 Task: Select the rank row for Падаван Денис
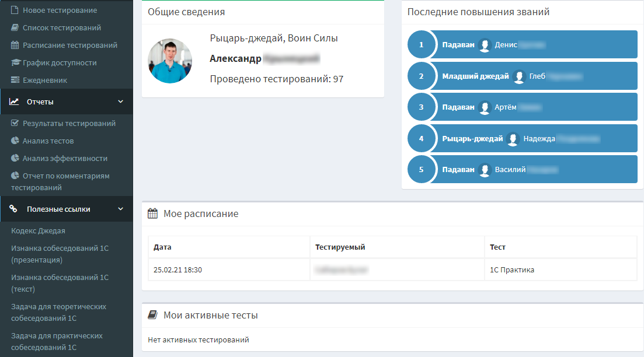point(531,45)
